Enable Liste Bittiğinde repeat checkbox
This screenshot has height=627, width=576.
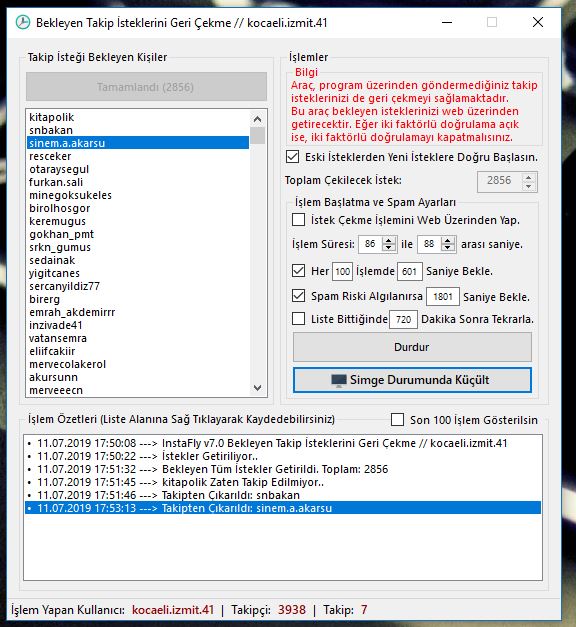[x=298, y=319]
